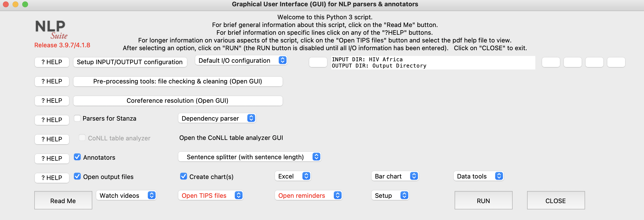The width and height of the screenshot is (644, 220).
Task: Disable Open output files option
Action: pyautogui.click(x=77, y=177)
